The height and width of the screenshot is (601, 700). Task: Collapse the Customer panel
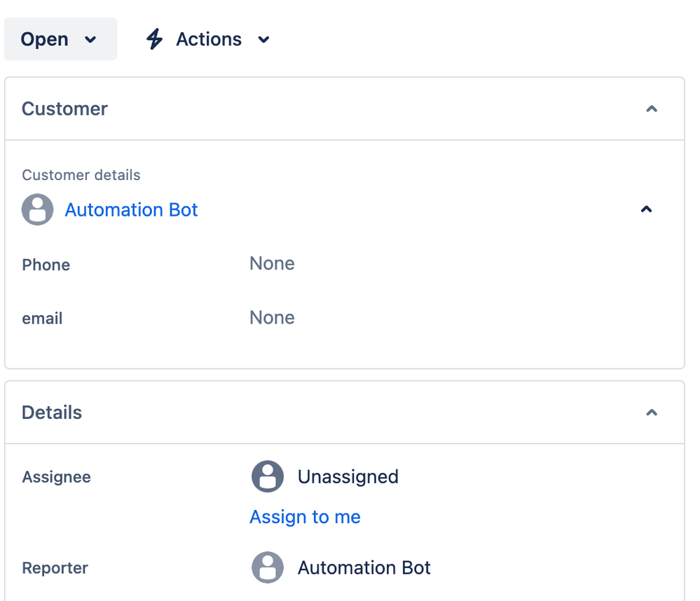[652, 109]
